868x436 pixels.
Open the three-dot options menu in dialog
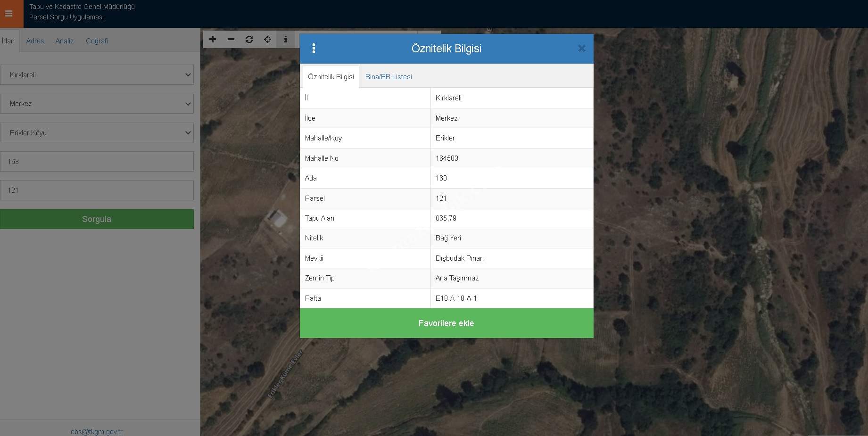(314, 49)
